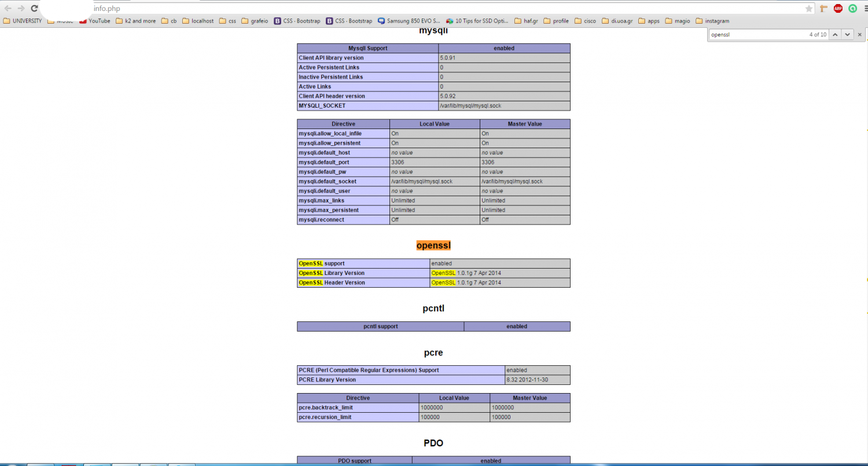Go forward to the next page
This screenshot has height=466, width=868.
click(21, 9)
